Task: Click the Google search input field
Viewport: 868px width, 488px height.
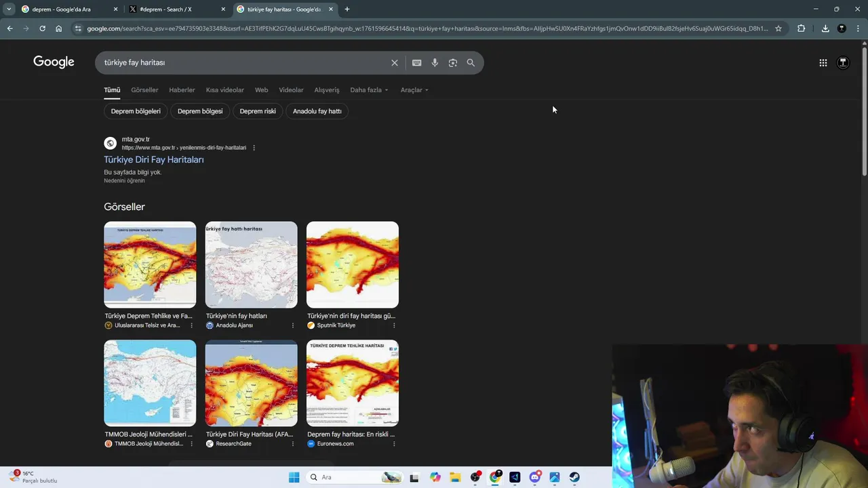Action: [x=244, y=62]
